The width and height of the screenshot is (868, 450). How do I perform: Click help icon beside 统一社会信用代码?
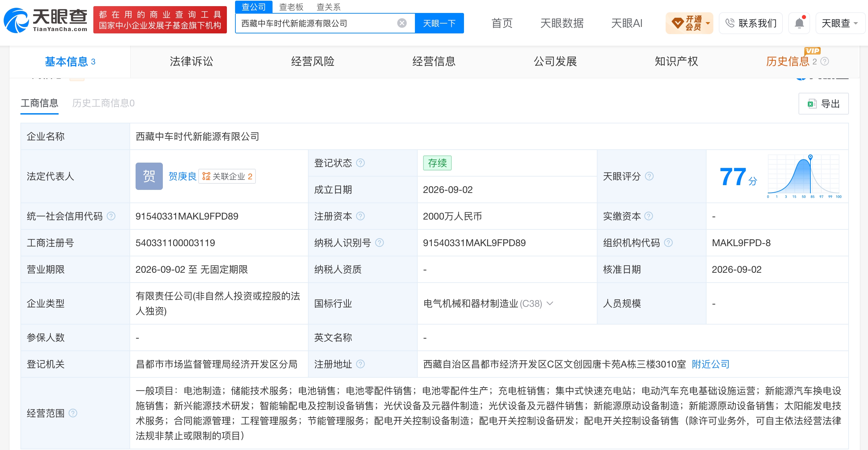111,216
